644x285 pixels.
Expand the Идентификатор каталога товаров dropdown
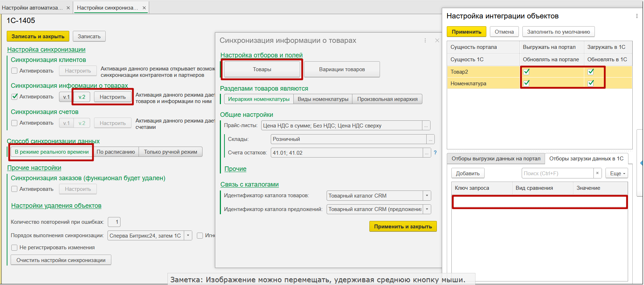(x=427, y=196)
